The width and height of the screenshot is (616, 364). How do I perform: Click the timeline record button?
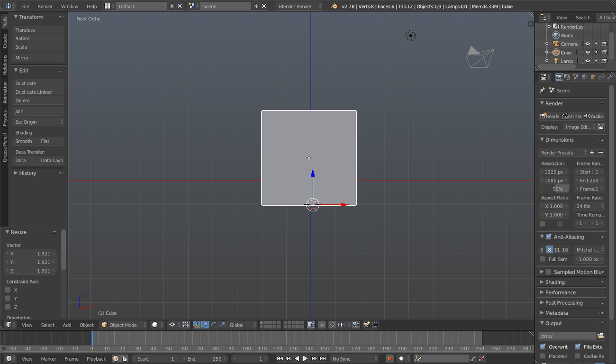click(x=390, y=359)
